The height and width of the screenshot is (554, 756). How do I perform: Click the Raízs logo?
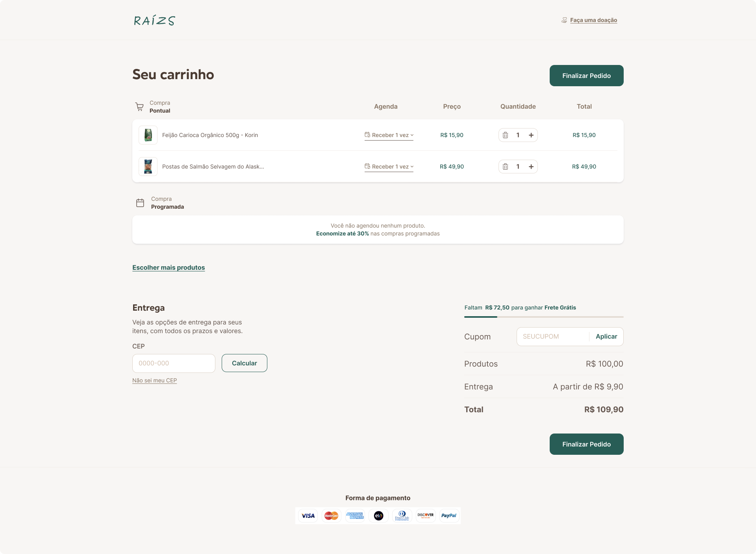click(154, 20)
